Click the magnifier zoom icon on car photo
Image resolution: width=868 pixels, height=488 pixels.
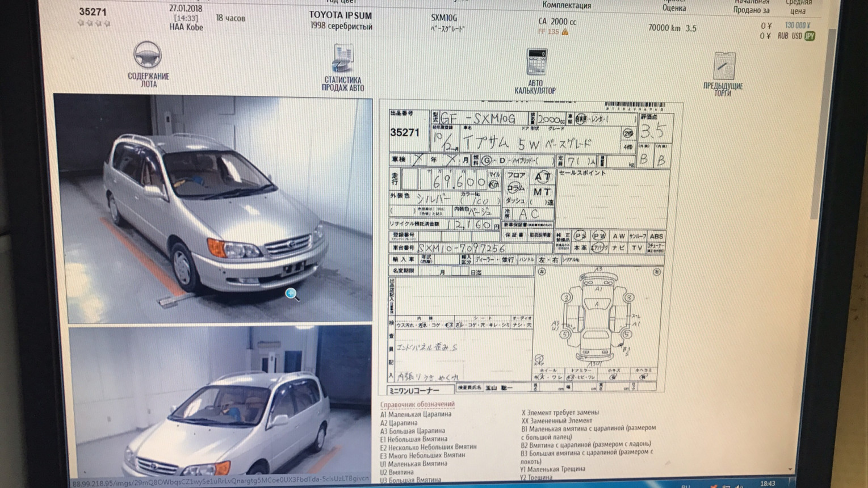click(x=291, y=293)
